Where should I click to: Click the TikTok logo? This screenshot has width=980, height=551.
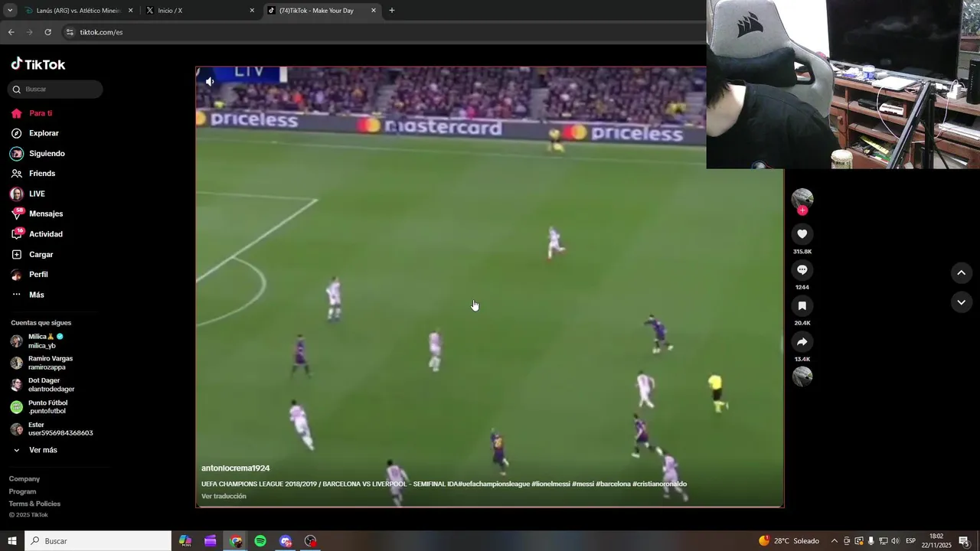click(x=38, y=64)
